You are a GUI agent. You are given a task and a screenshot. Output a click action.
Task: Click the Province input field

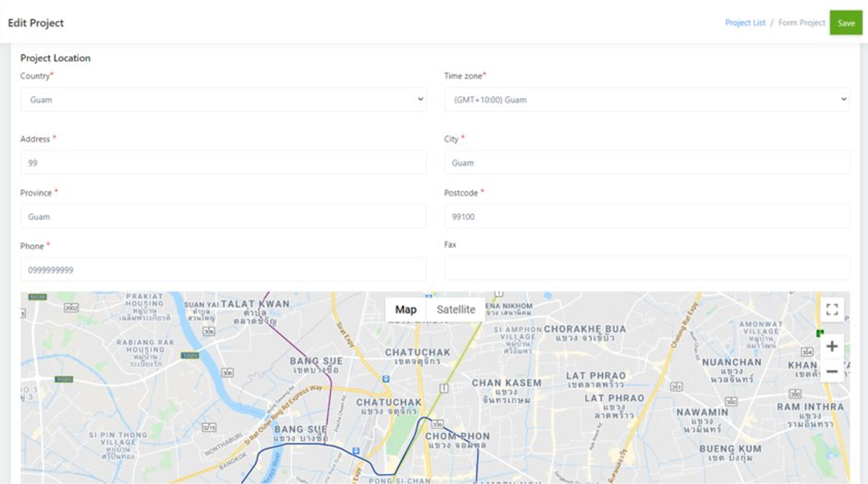pos(223,216)
